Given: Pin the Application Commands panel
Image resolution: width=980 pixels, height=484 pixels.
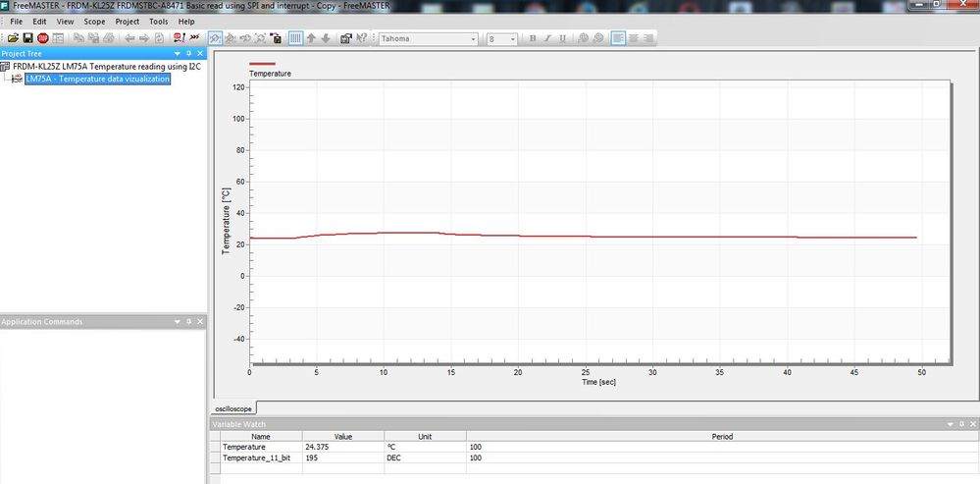Looking at the screenshot, I should [188, 321].
